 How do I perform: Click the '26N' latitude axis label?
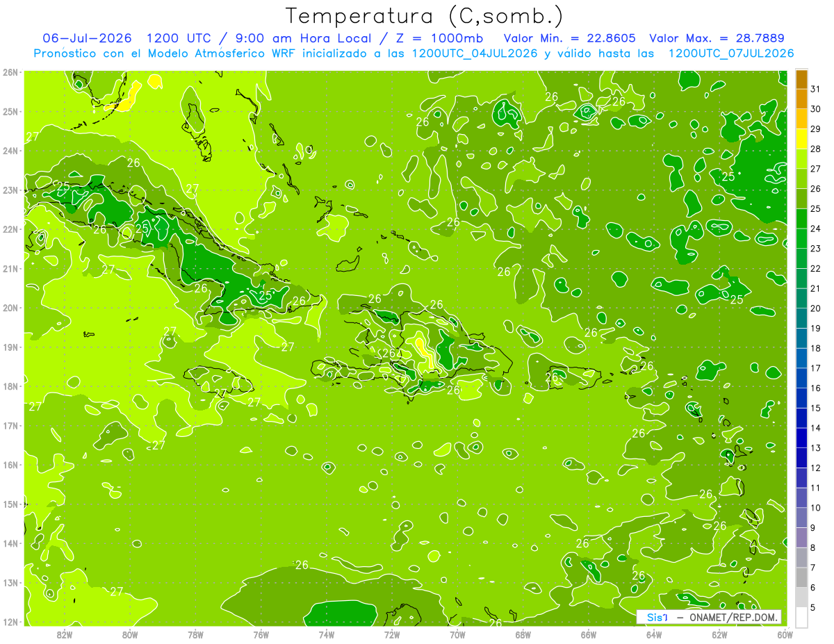pos(10,72)
